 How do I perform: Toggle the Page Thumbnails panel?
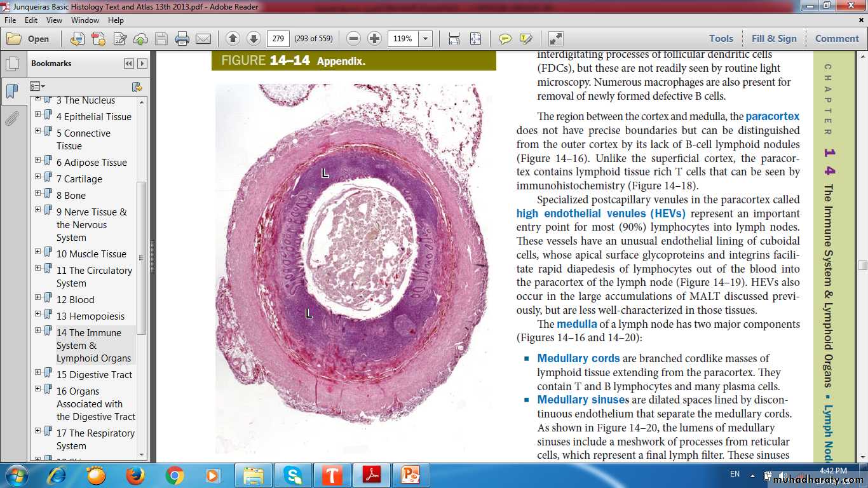click(12, 64)
